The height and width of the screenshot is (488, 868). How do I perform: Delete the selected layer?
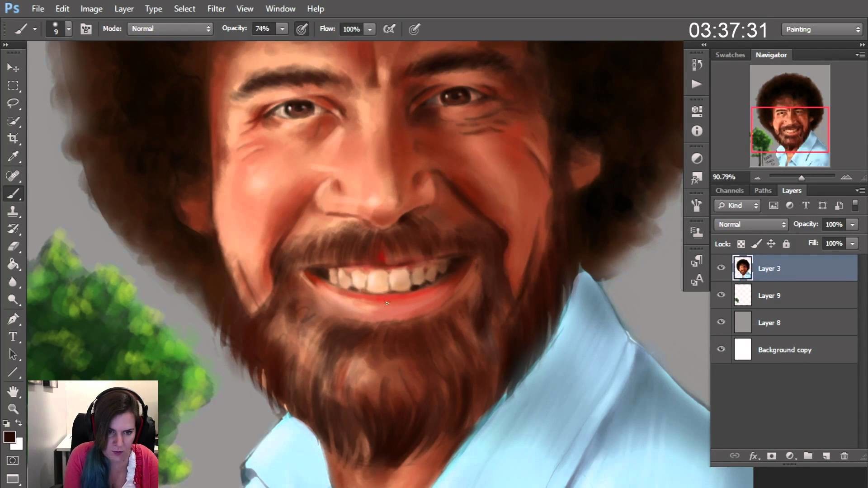(x=844, y=456)
